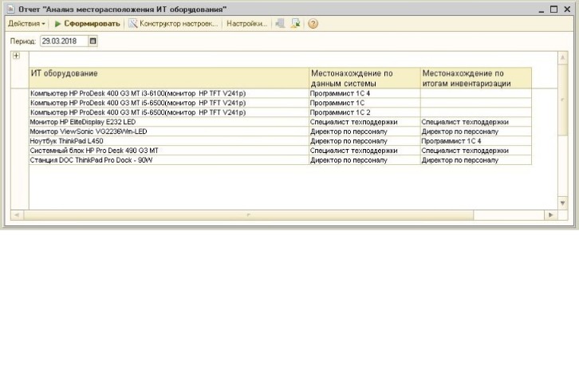
Task: Click the horizontal scrollbar left arrow
Action: tap(17, 215)
